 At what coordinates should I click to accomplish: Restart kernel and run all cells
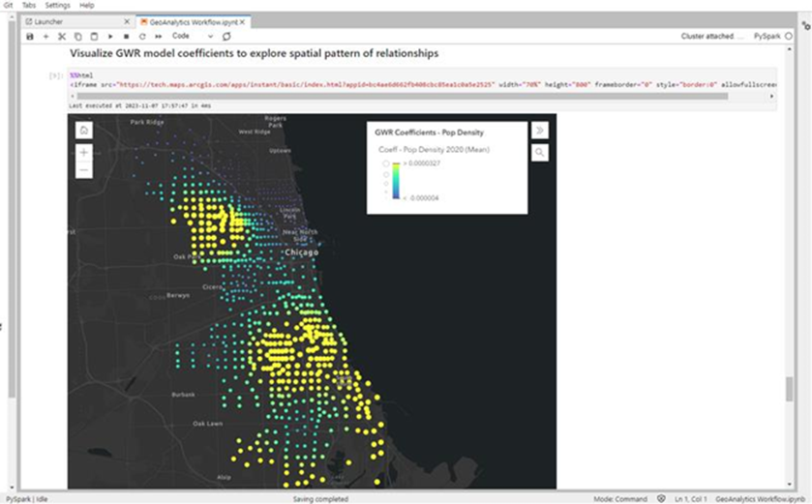(159, 37)
